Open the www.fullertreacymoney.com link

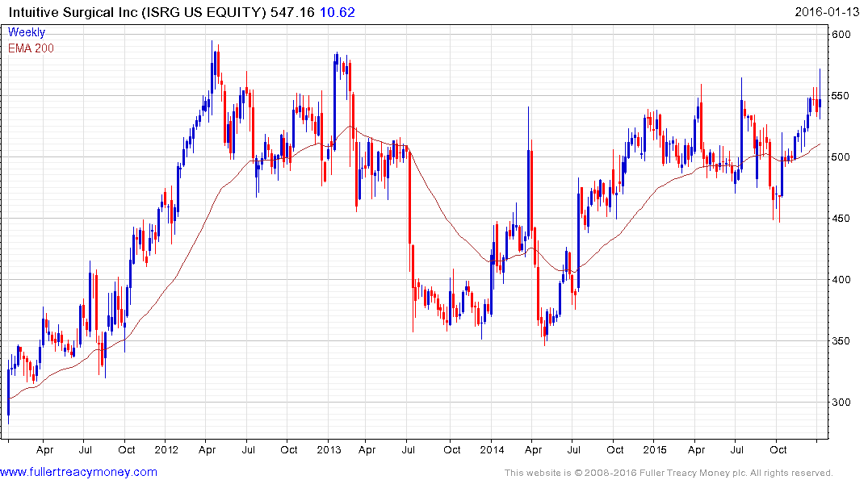(78, 472)
